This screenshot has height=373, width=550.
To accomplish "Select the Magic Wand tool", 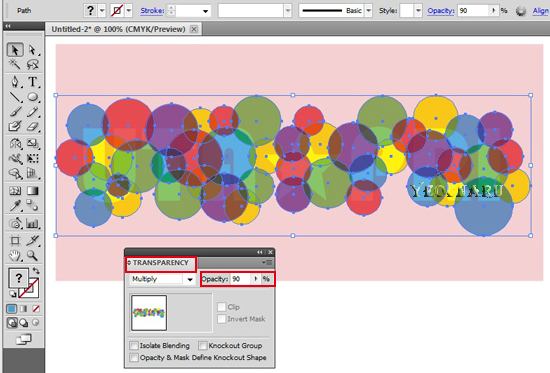I will pos(15,64).
